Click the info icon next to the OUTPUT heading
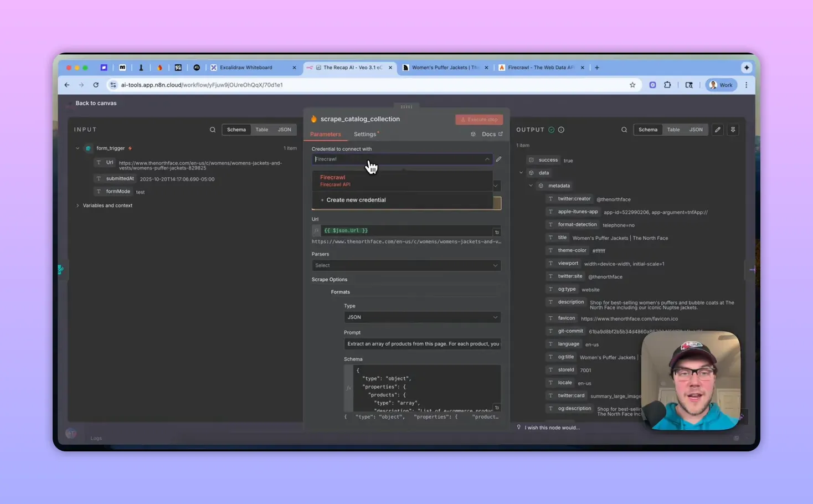The image size is (813, 504). 561,130
